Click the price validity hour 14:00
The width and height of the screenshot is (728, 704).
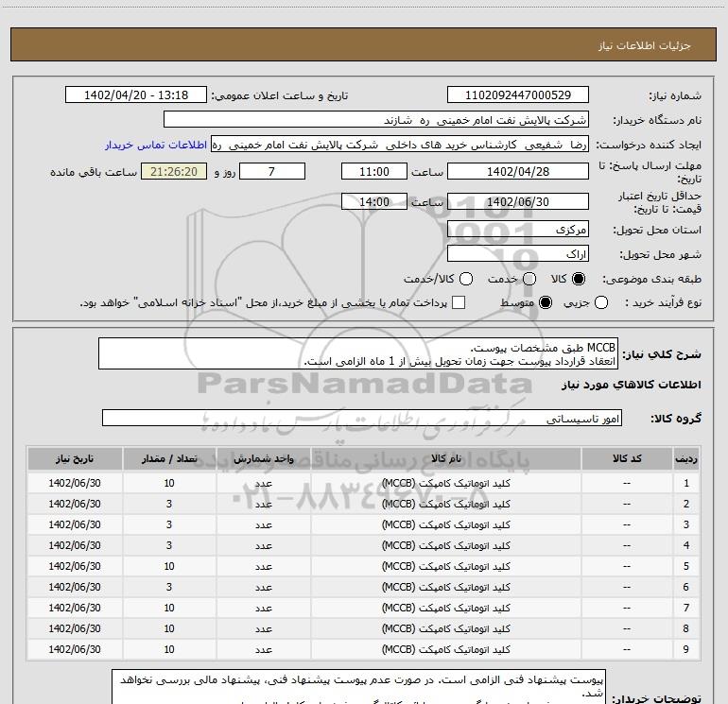click(x=374, y=201)
